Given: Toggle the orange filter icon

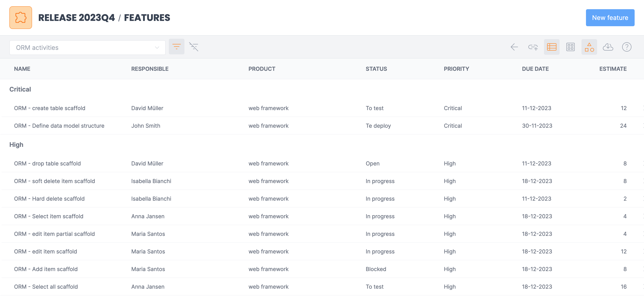Looking at the screenshot, I should (x=176, y=47).
